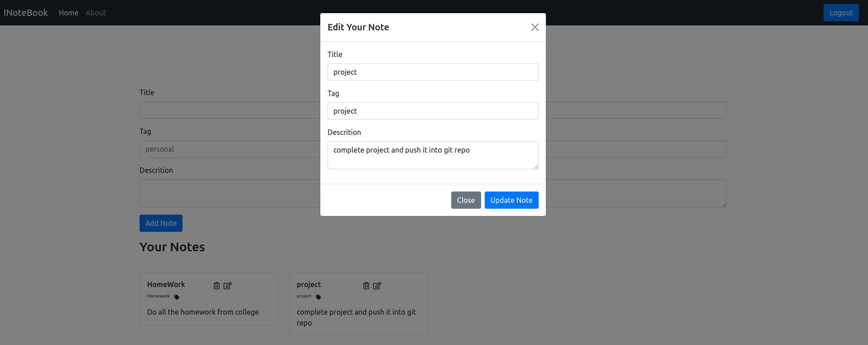Click the delete icon on the HomeWork note
868x345 pixels.
[x=216, y=286]
